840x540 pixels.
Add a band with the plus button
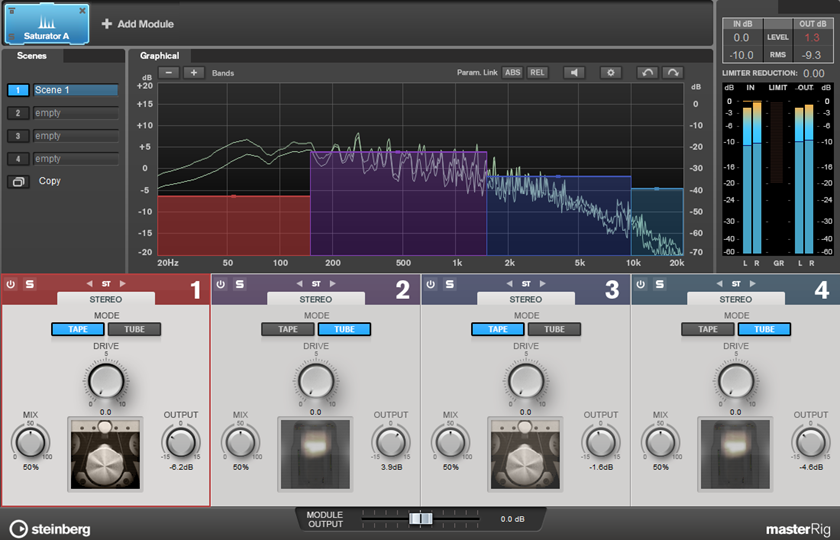[x=194, y=73]
